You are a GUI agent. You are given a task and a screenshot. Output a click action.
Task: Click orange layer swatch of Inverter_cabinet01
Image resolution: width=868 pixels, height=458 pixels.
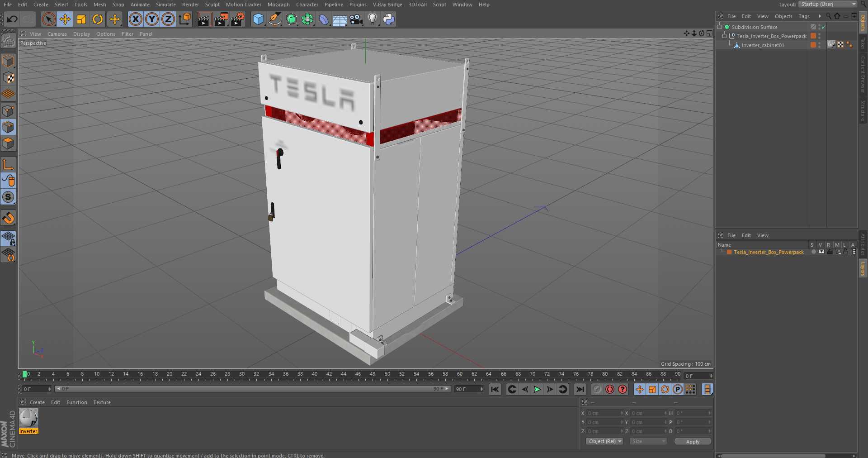[x=813, y=45]
